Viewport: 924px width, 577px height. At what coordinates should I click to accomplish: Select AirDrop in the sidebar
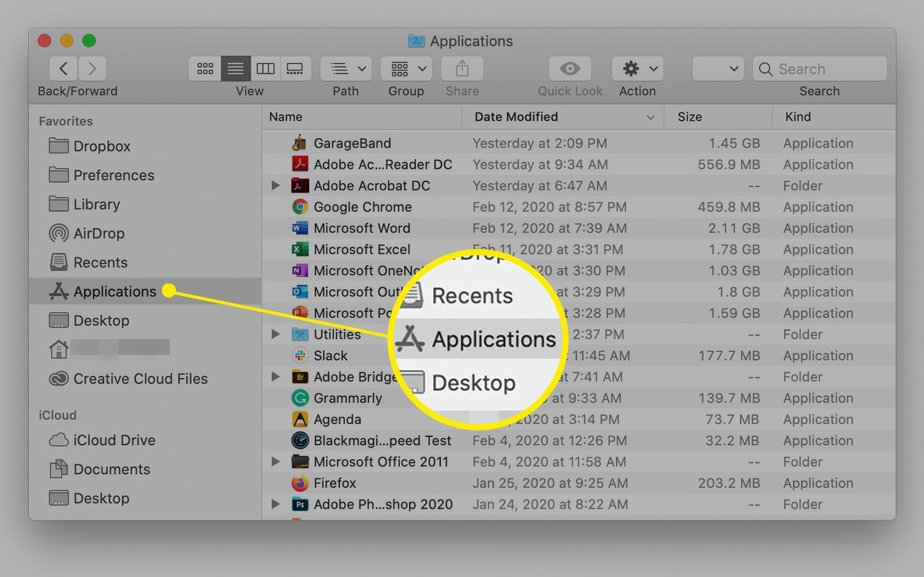click(x=97, y=233)
